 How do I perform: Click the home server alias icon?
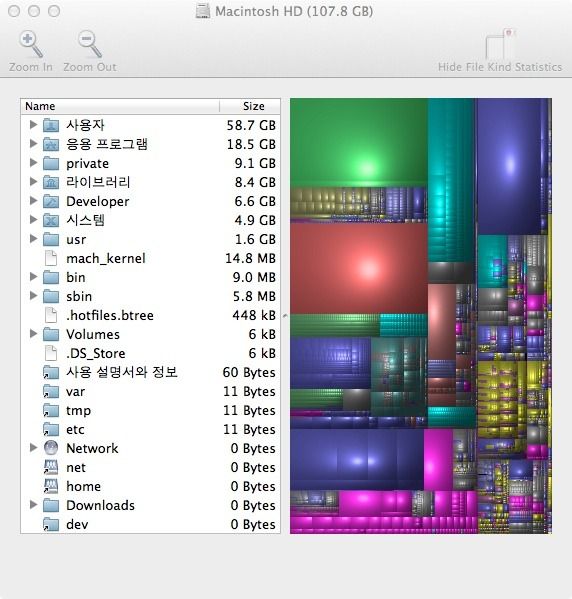click(51, 486)
